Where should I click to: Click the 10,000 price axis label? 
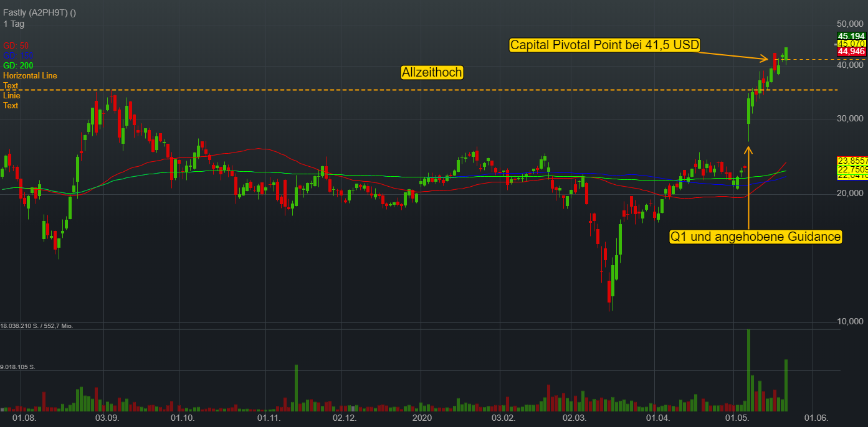tap(851, 322)
